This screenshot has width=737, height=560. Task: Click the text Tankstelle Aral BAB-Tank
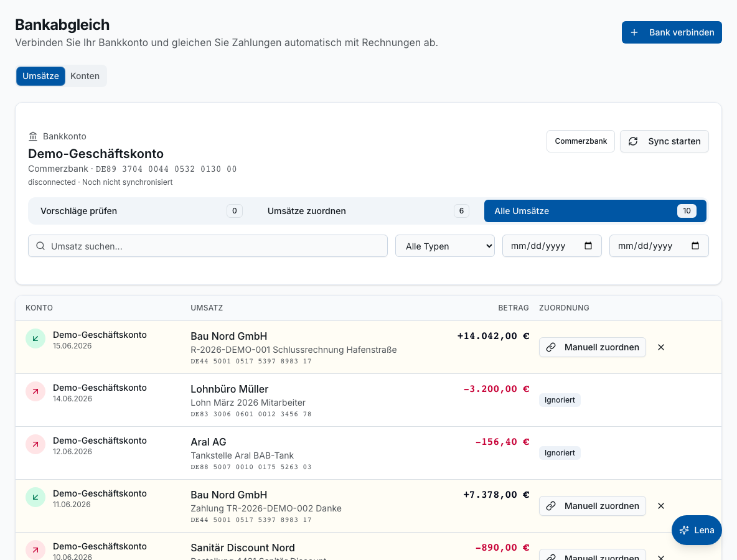point(242,455)
